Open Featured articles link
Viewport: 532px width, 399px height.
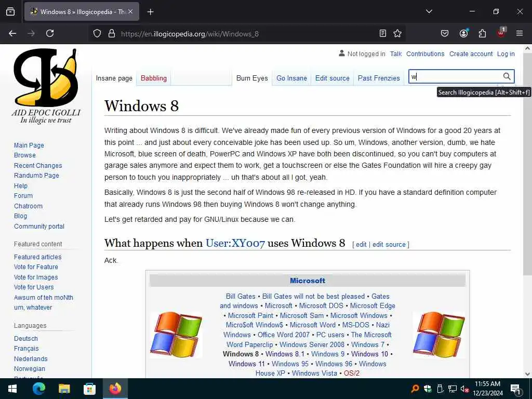tap(37, 257)
